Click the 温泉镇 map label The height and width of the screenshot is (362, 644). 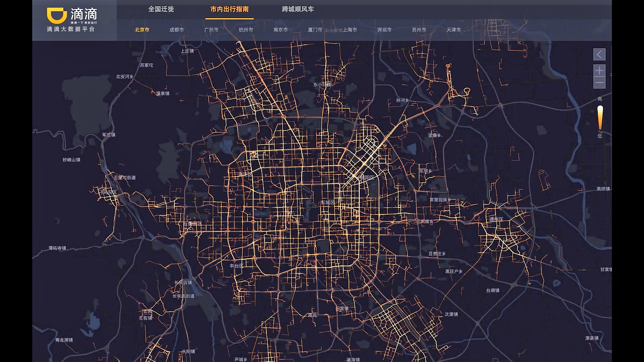point(163,93)
